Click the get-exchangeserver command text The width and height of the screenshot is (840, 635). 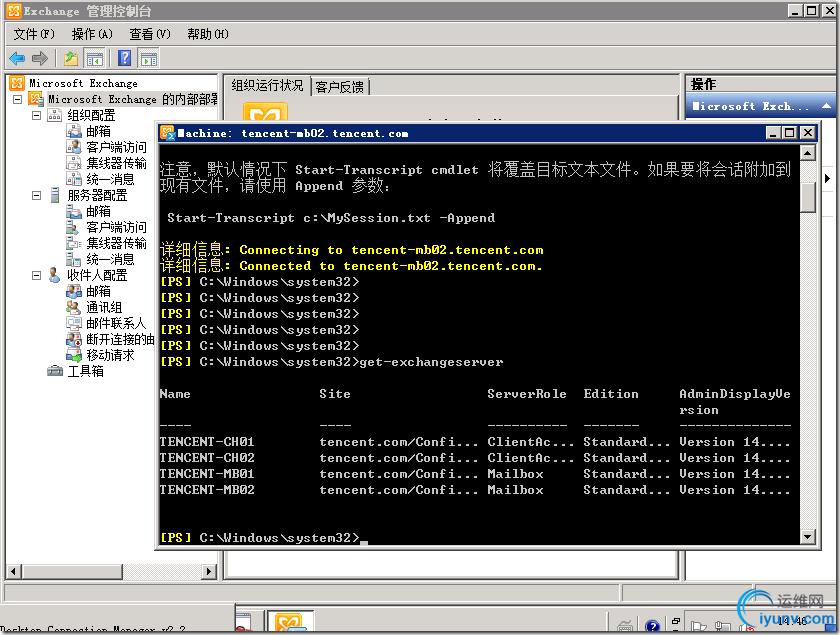[x=431, y=362]
